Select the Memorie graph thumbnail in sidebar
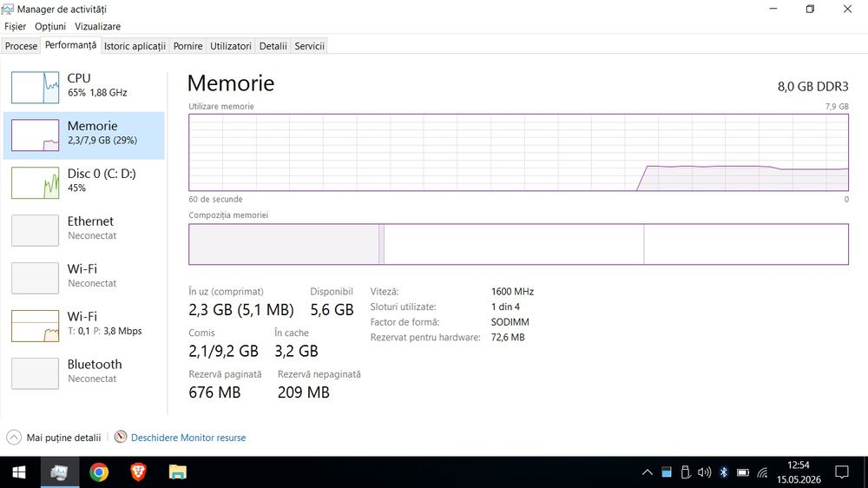 [x=35, y=135]
